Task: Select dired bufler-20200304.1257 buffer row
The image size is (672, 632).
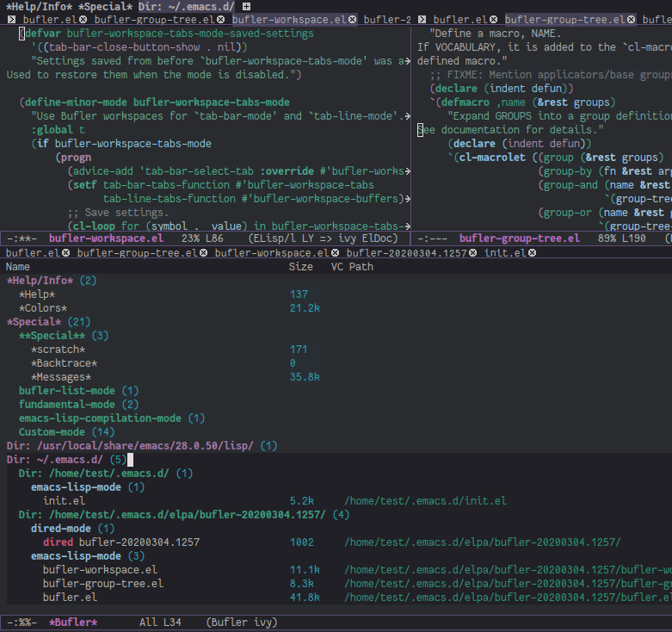Action: (121, 542)
